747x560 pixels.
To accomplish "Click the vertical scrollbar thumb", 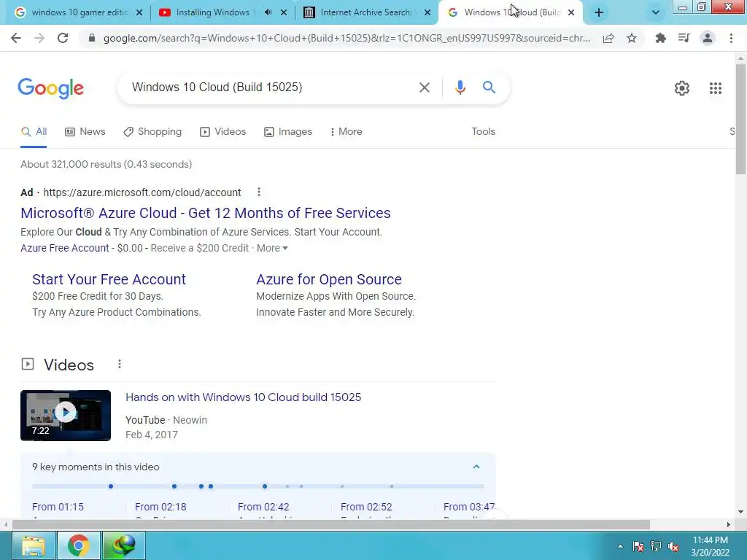I will [740, 119].
